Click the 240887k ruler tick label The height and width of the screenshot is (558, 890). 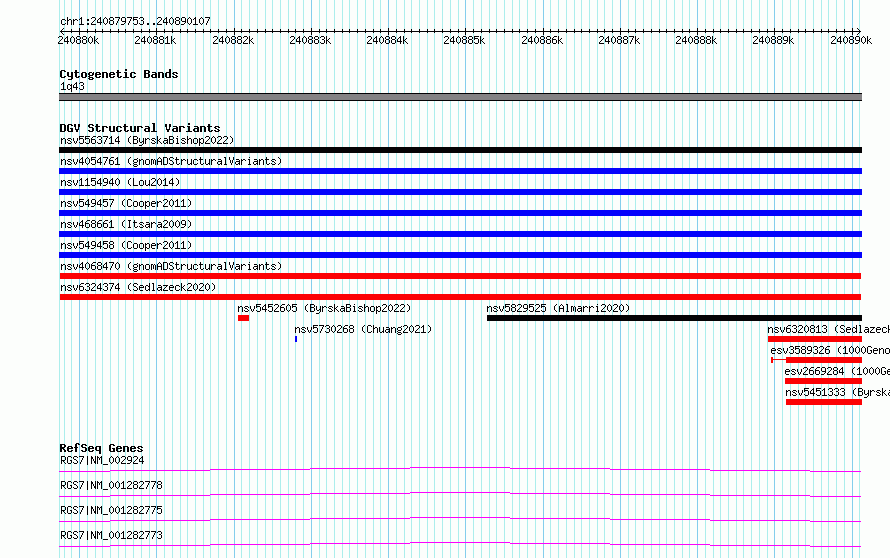pyautogui.click(x=620, y=40)
